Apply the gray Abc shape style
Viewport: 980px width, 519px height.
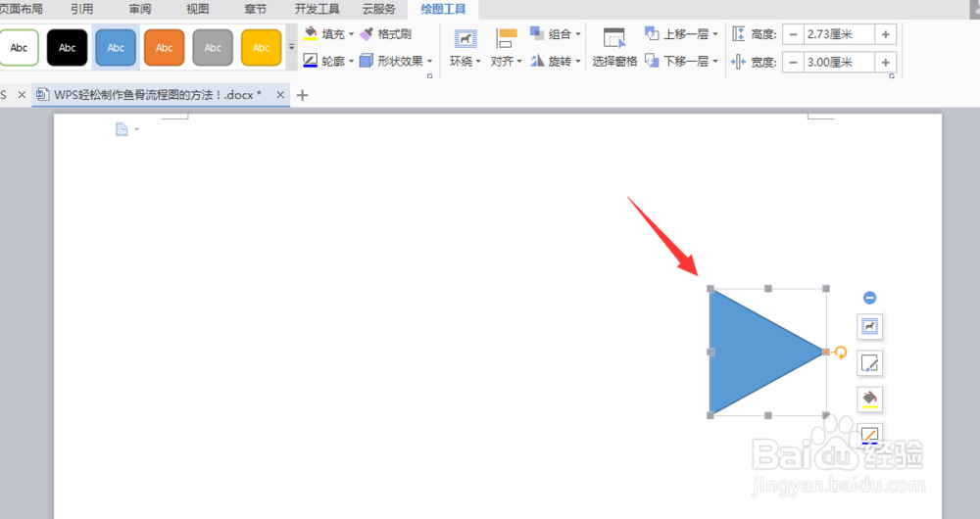coord(213,47)
